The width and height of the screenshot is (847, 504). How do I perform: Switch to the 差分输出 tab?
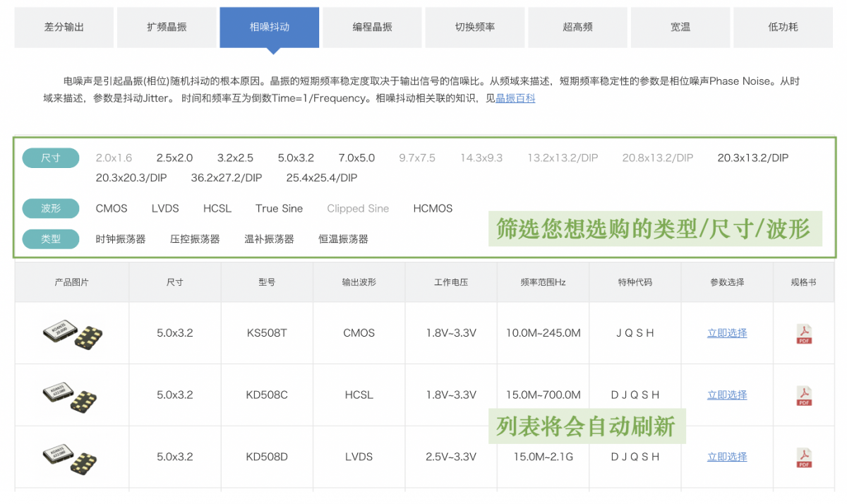point(64,28)
